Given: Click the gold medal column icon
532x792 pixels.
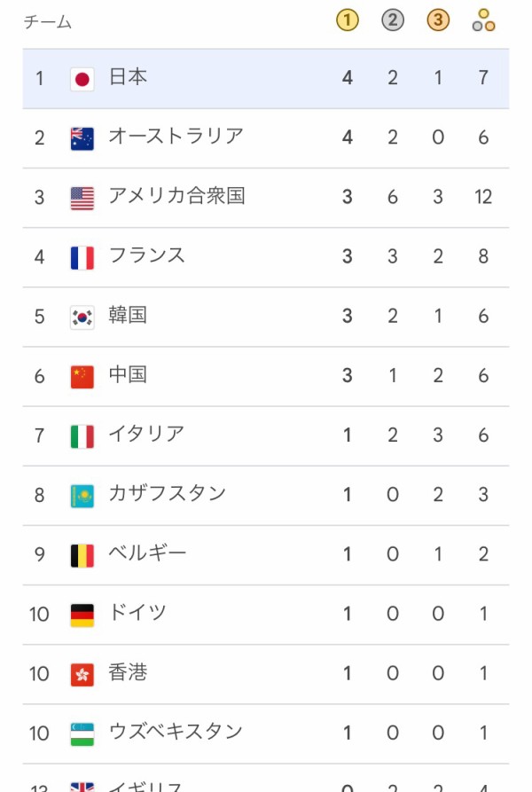Looking at the screenshot, I should (348, 20).
